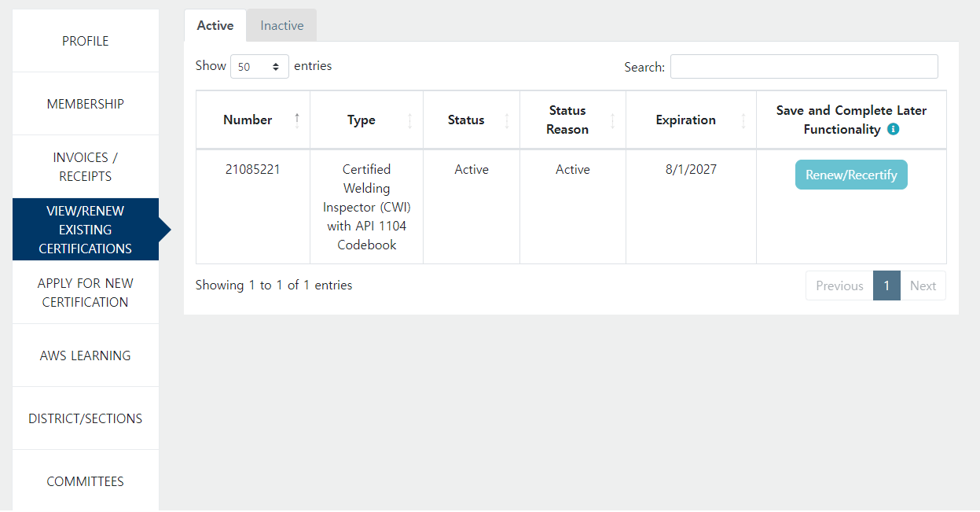Click the Renew/Recertify button
Screen dimensions: 980x512
[x=851, y=175]
